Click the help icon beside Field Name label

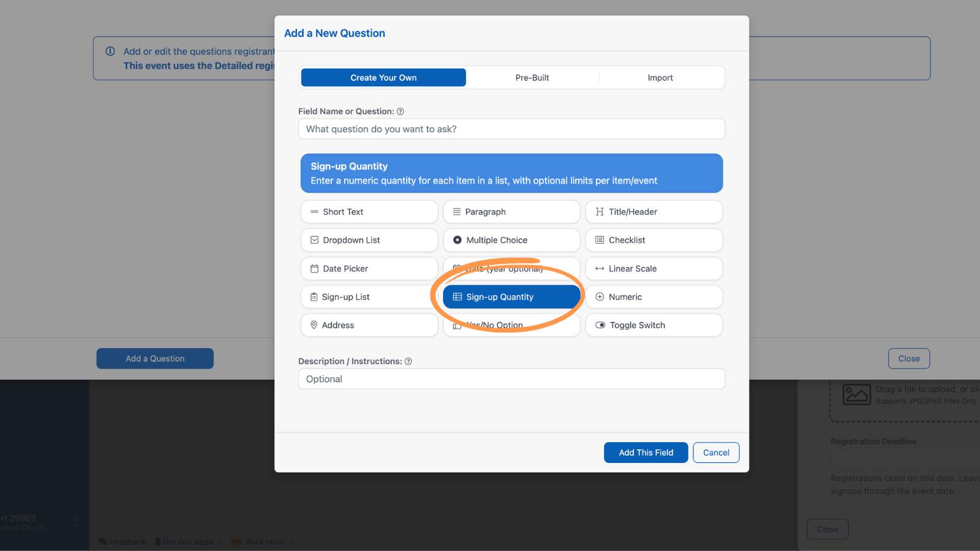click(401, 111)
